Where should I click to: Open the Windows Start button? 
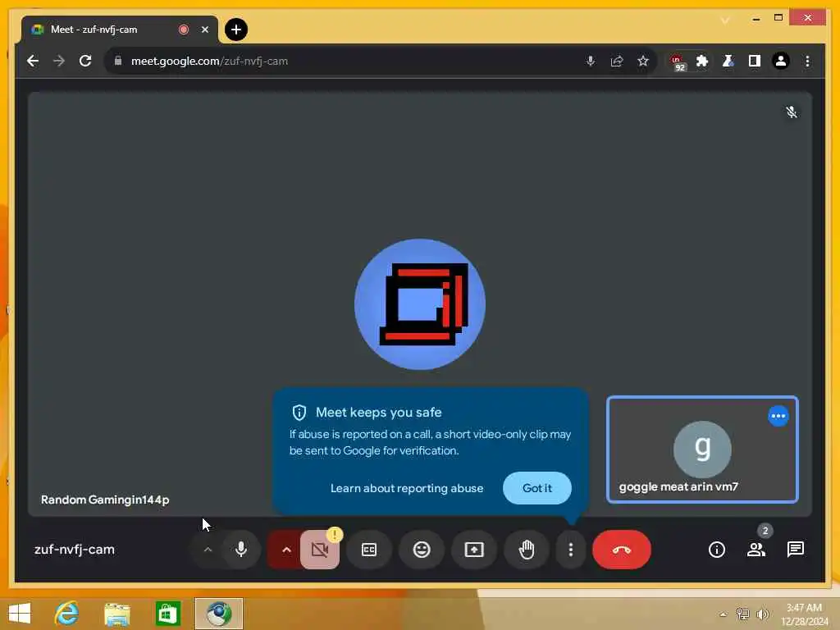click(20, 614)
